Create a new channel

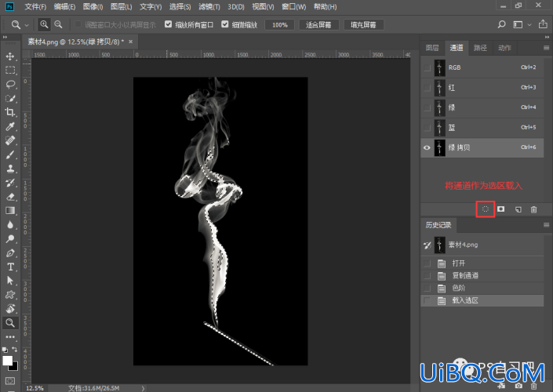518,209
